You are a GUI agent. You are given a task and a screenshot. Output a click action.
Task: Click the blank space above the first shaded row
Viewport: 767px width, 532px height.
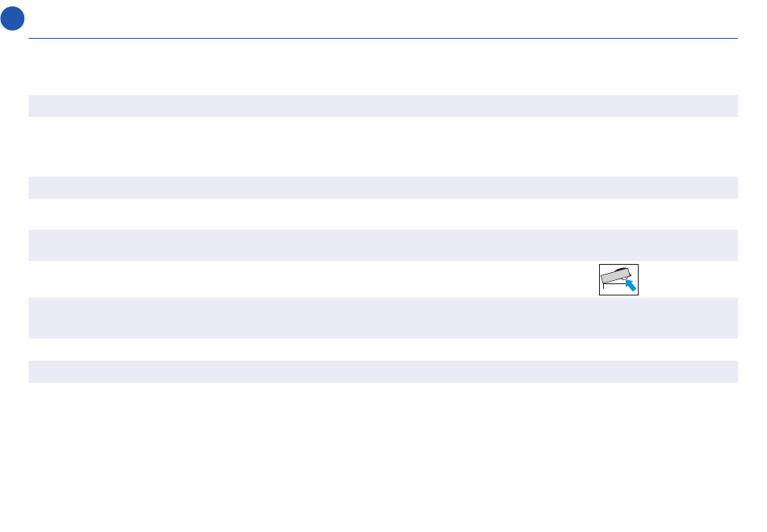tap(383, 69)
